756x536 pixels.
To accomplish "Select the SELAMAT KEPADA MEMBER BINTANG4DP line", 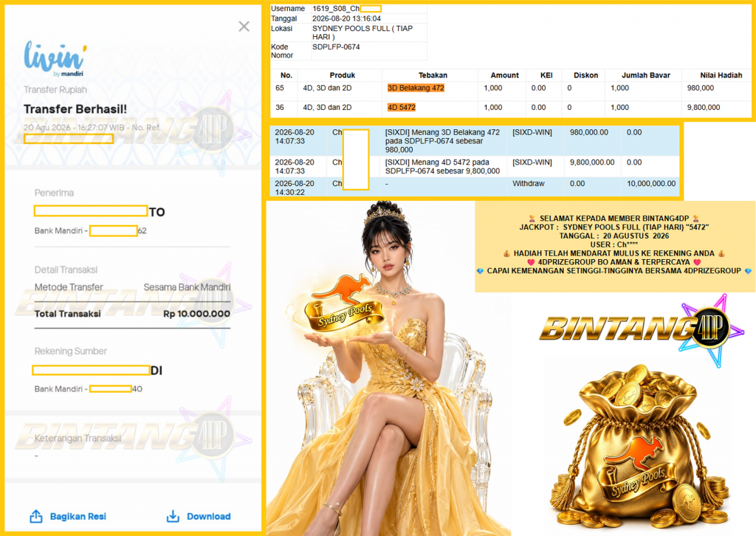I will (x=614, y=219).
